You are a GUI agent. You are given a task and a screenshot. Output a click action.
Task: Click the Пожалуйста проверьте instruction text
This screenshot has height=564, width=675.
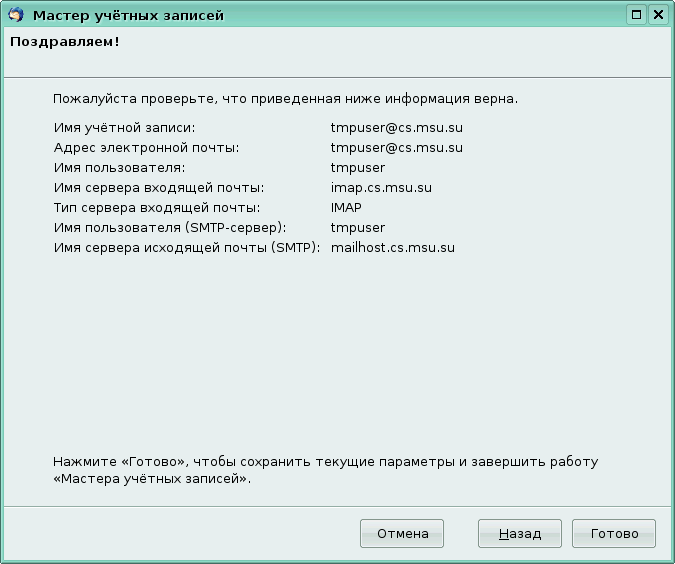pyautogui.click(x=285, y=100)
